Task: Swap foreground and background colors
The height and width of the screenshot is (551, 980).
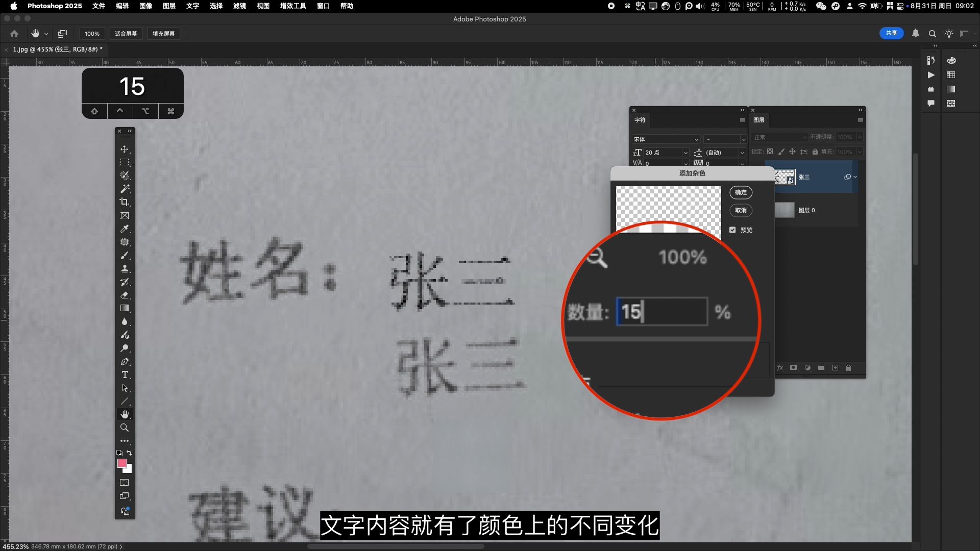Action: point(130,453)
